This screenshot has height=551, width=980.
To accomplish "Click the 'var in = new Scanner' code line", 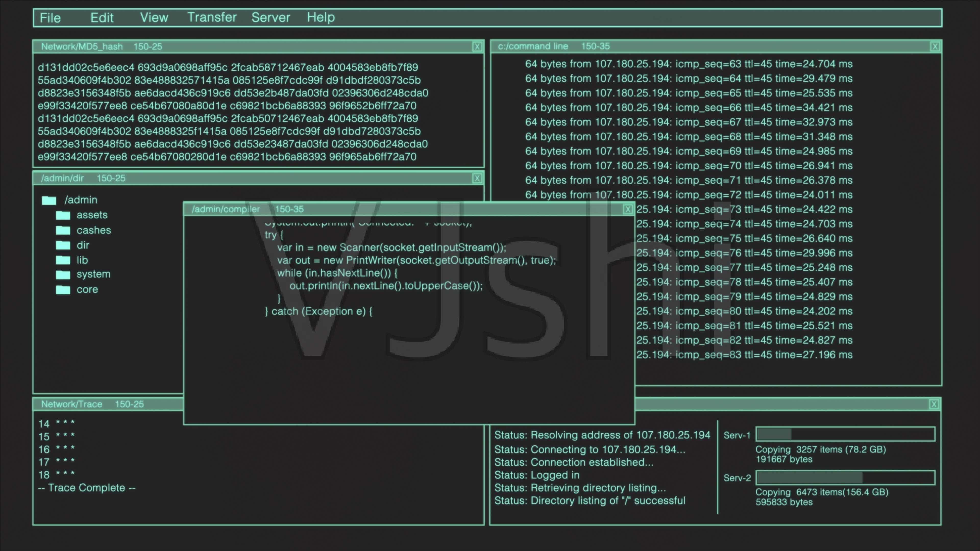I will [x=392, y=247].
